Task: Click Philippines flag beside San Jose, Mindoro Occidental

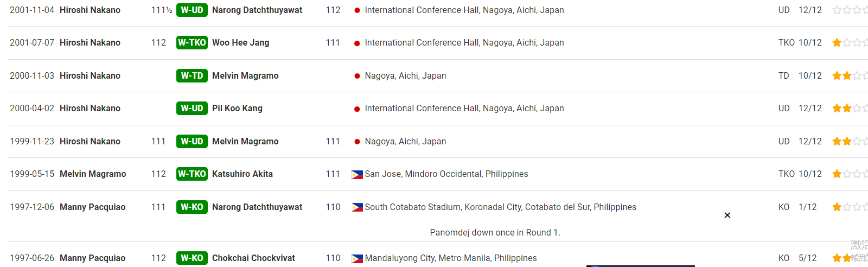Action: [x=357, y=174]
